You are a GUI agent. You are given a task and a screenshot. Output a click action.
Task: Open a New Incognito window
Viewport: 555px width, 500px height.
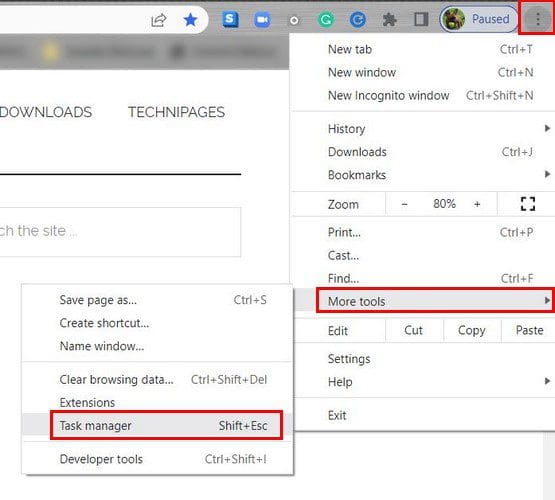[423, 95]
